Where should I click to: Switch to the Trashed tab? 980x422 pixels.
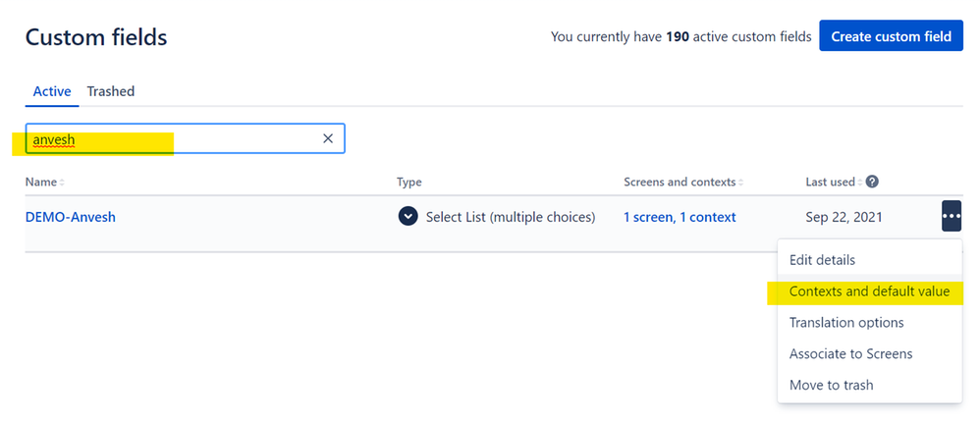[111, 91]
